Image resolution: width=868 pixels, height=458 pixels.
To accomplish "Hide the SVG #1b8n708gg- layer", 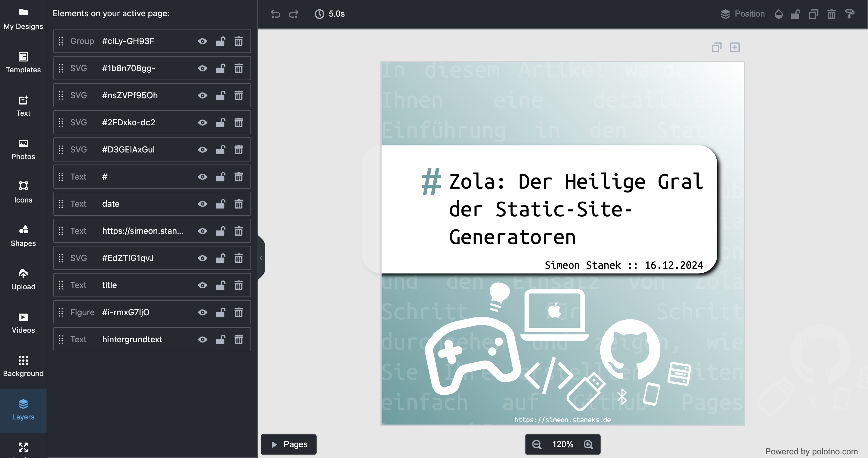I will coord(203,68).
